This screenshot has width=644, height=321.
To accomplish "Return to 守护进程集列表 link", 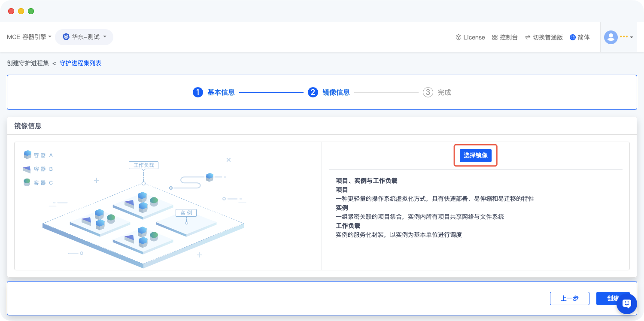I will pos(80,63).
